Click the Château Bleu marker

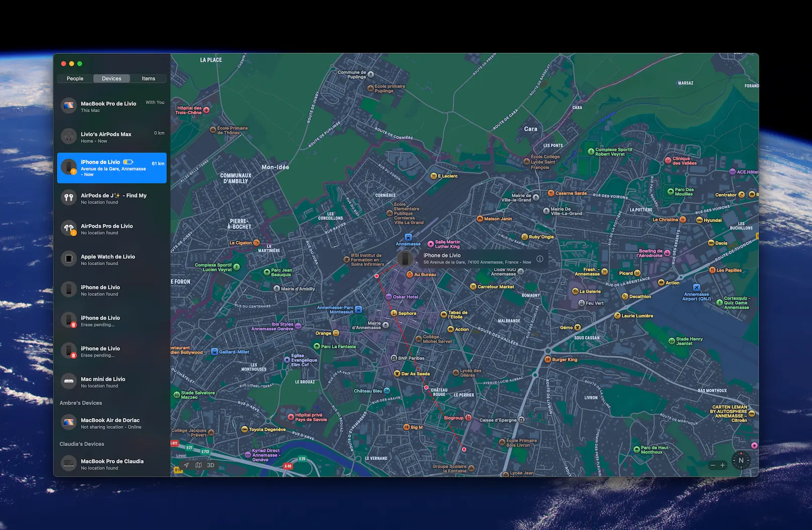pyautogui.click(x=387, y=391)
